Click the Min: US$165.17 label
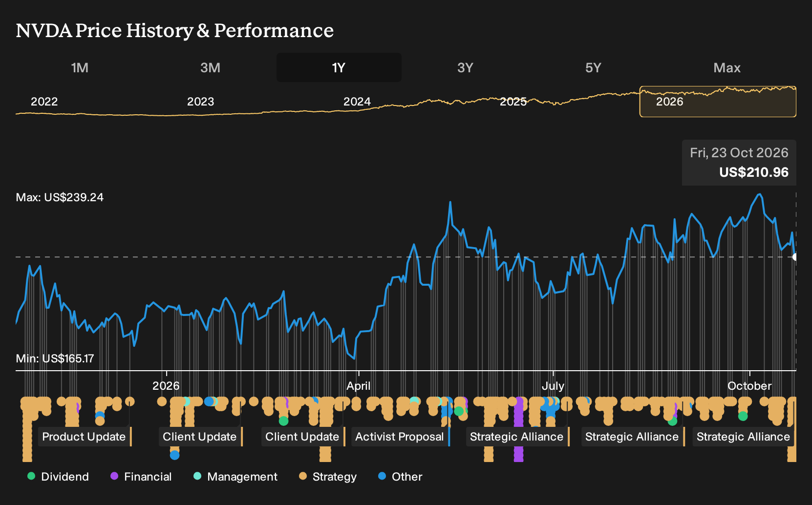812x505 pixels. tap(55, 358)
